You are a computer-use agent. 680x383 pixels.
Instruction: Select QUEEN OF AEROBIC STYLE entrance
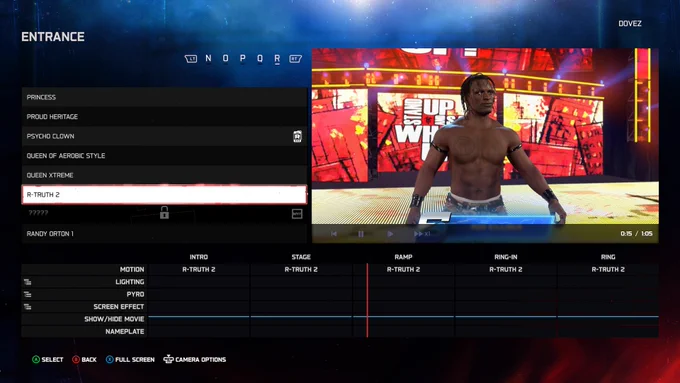(164, 156)
